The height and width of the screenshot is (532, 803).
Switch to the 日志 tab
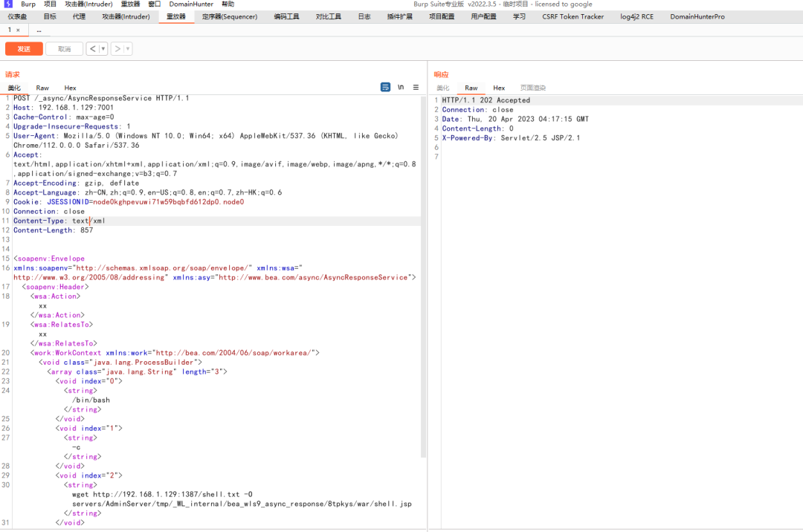tap(364, 17)
